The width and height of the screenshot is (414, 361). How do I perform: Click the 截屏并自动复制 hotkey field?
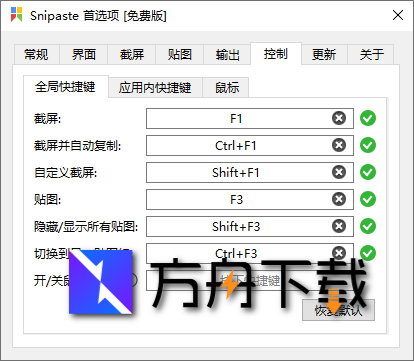(x=250, y=145)
